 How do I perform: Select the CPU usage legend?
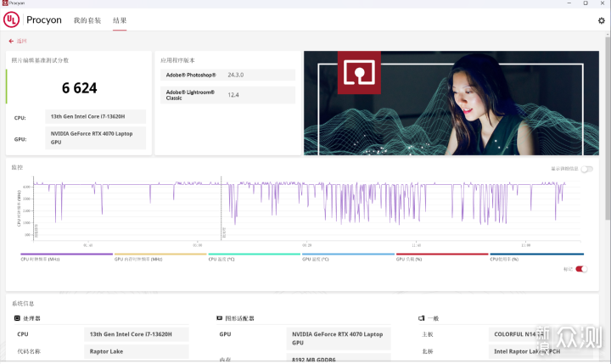(x=536, y=257)
